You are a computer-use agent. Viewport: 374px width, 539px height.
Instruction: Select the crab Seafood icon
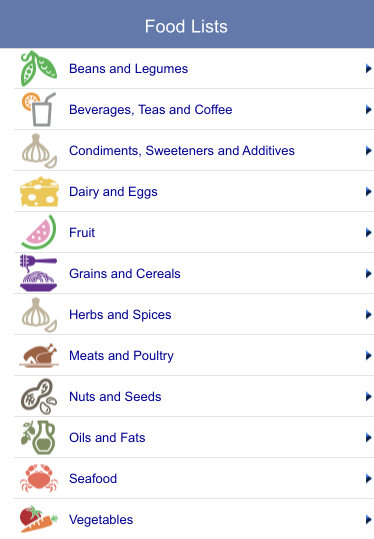point(39,478)
